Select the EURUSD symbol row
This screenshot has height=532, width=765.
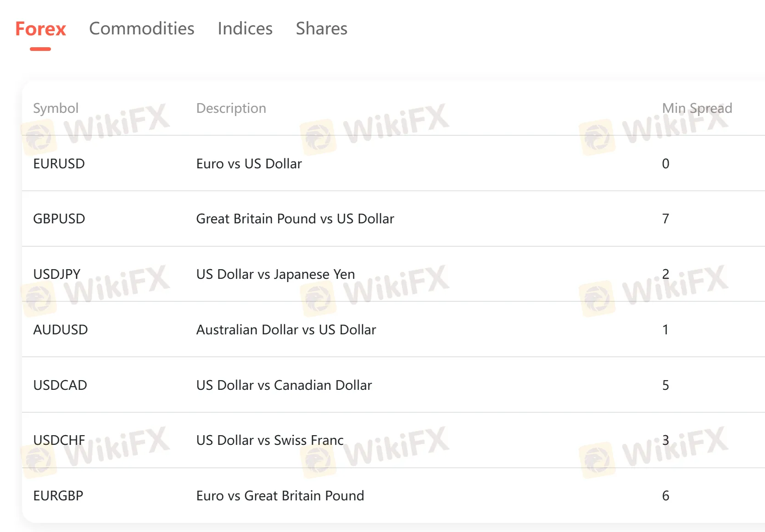coord(59,164)
